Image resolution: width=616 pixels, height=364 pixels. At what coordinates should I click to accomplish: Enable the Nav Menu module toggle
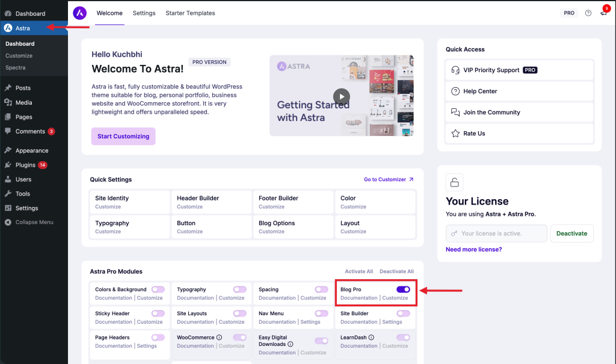pyautogui.click(x=321, y=313)
